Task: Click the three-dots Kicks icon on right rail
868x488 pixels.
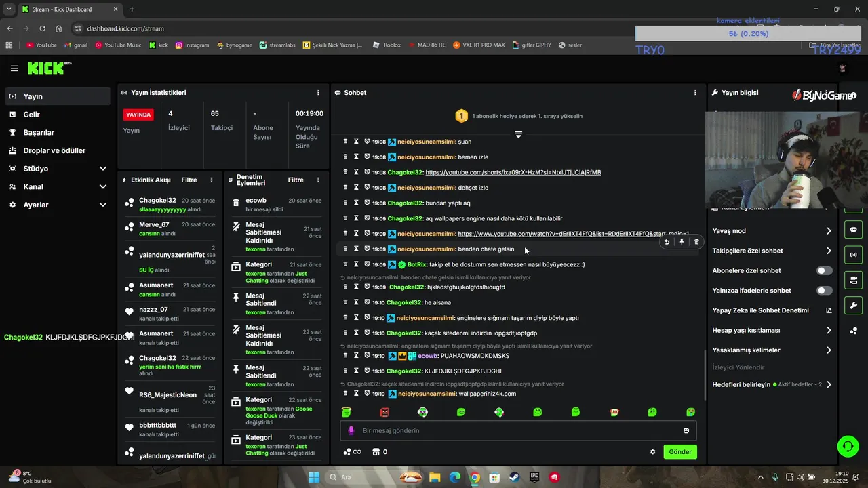Action: tap(853, 331)
